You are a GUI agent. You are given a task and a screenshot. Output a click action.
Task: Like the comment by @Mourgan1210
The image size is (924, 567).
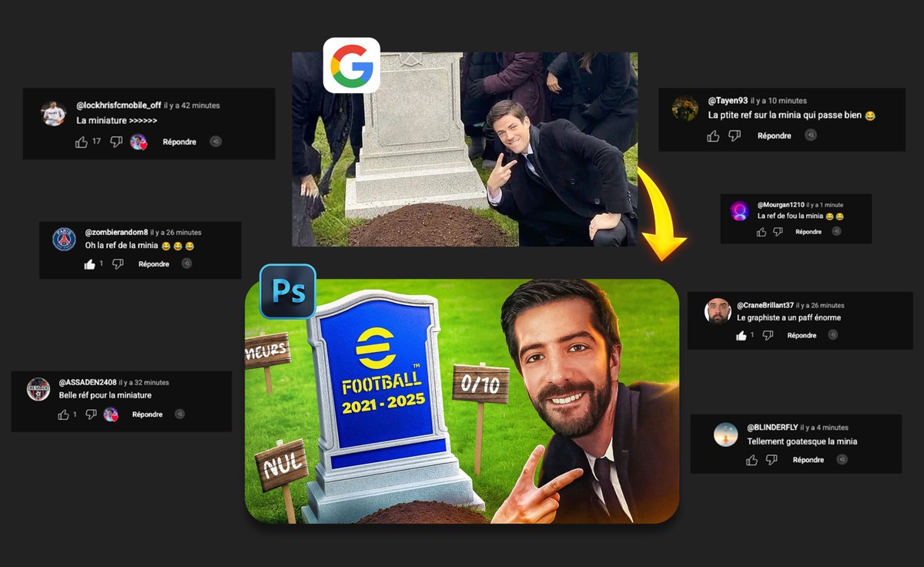[x=762, y=231]
